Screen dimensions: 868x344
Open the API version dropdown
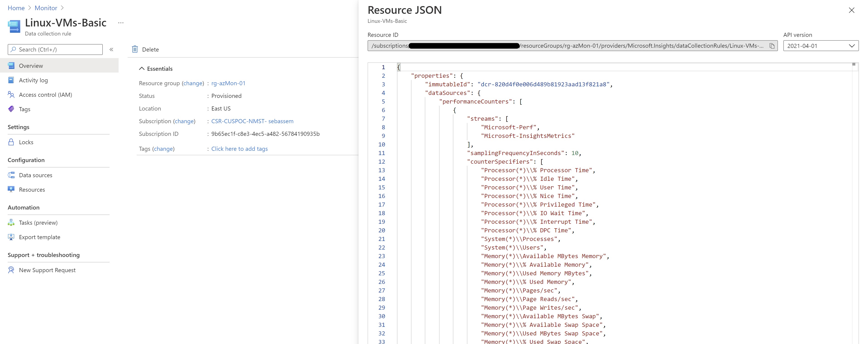click(820, 46)
